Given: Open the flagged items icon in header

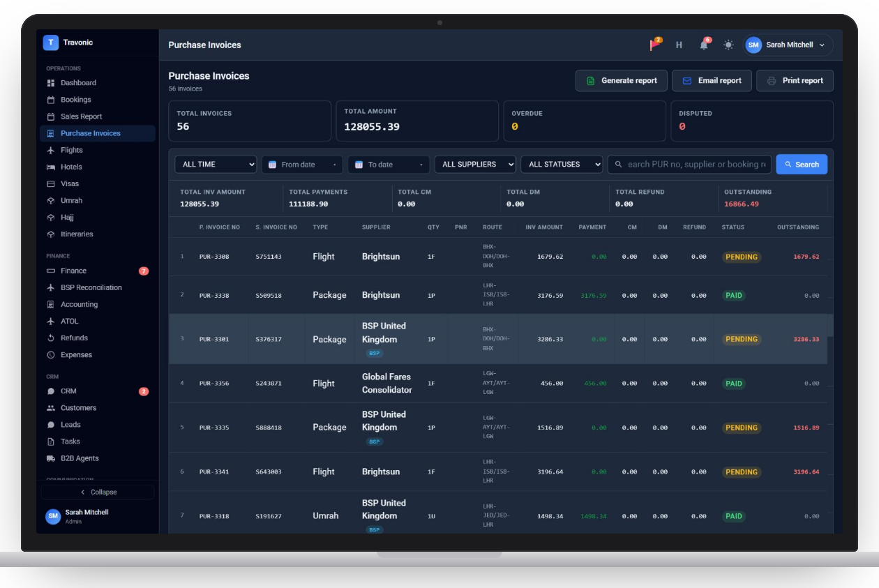Looking at the screenshot, I should [655, 45].
